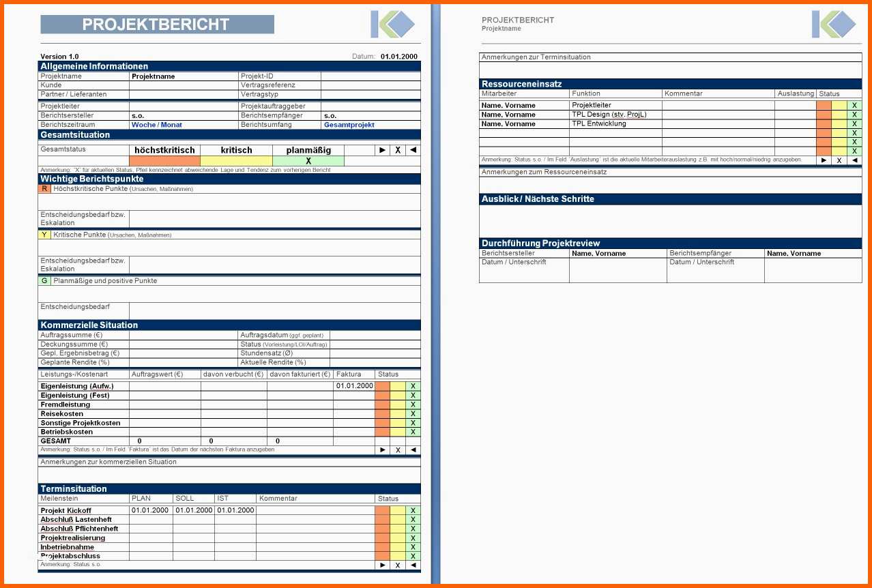
Task: Open the Woche / Monat Berichtszeitraum selection
Action: (157, 125)
